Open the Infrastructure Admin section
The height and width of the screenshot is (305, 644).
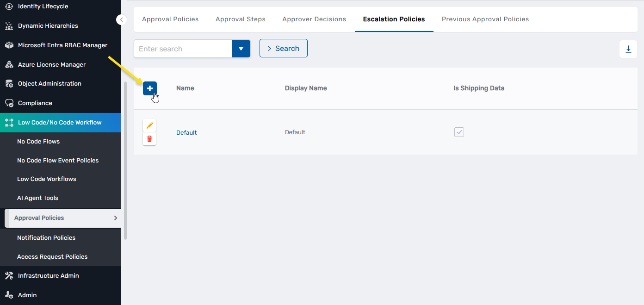(x=48, y=275)
